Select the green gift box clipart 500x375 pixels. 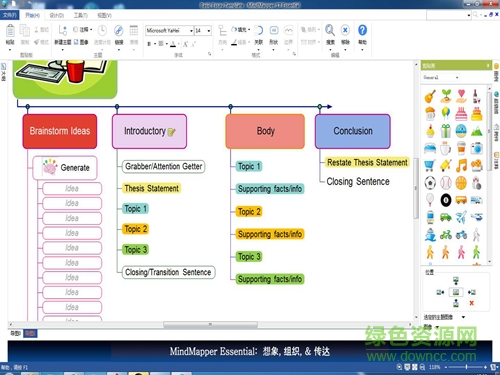446,131
